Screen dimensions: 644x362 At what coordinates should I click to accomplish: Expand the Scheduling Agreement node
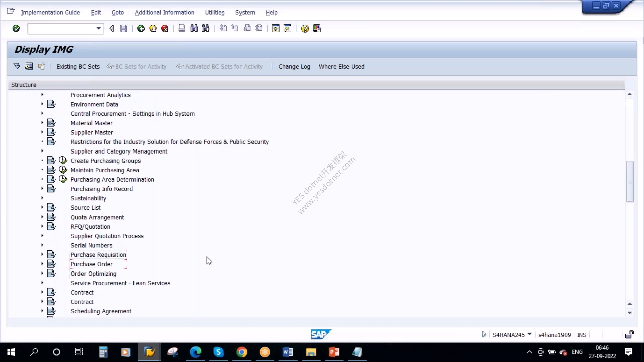pyautogui.click(x=42, y=311)
